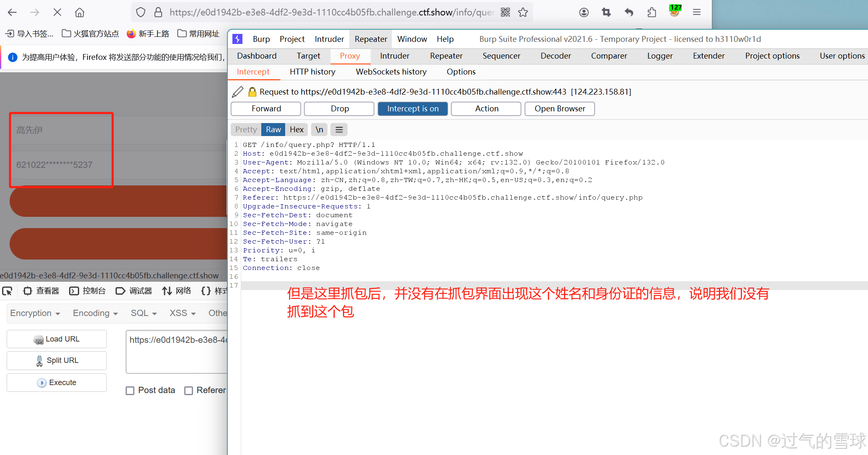Switch to HTTP history tab
The height and width of the screenshot is (455, 868).
click(x=312, y=72)
